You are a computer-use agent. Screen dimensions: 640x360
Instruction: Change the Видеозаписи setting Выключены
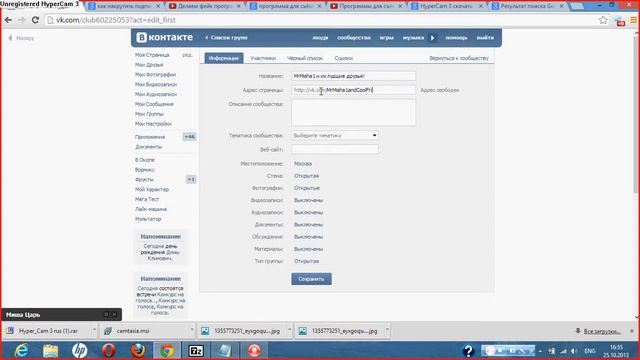(x=309, y=200)
